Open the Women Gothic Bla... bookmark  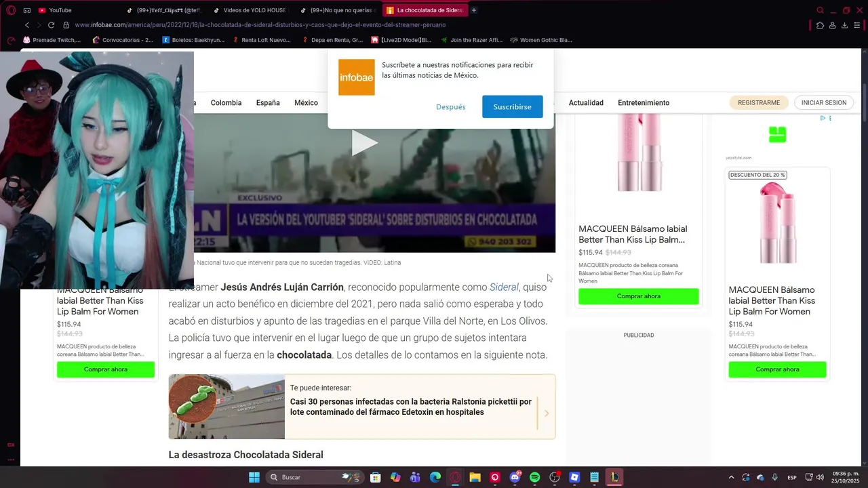(541, 40)
